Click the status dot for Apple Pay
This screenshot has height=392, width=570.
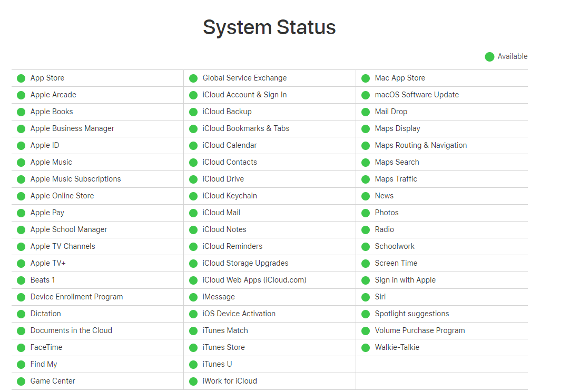click(x=21, y=213)
